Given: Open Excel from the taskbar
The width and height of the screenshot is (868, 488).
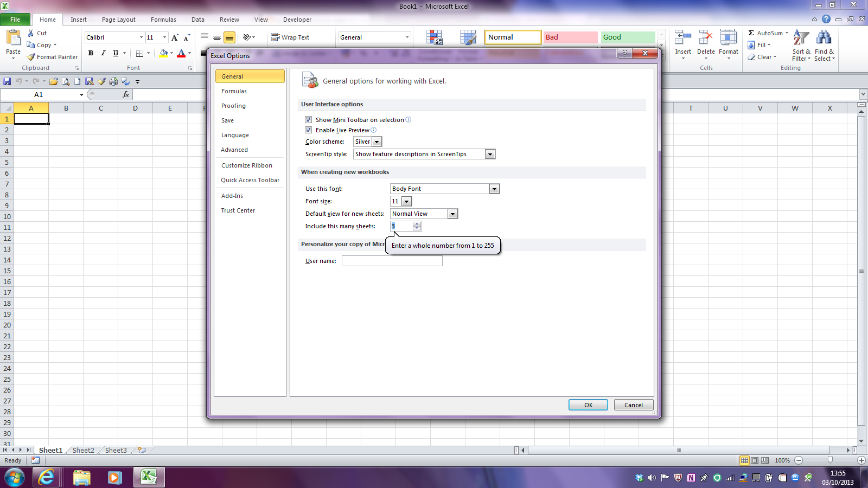Looking at the screenshot, I should [x=149, y=478].
